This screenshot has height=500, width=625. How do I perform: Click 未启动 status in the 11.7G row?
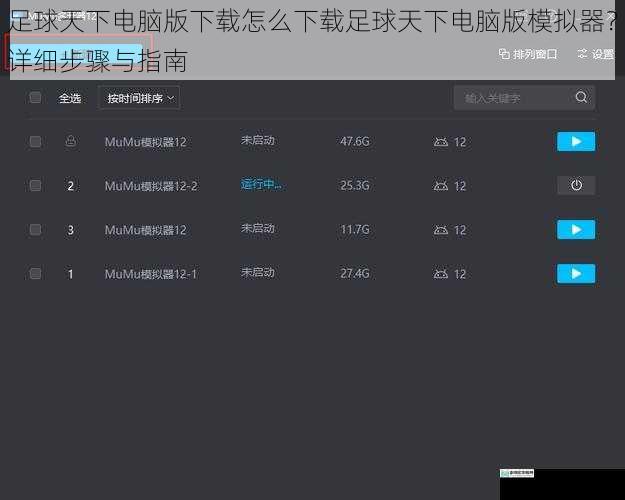(x=257, y=228)
